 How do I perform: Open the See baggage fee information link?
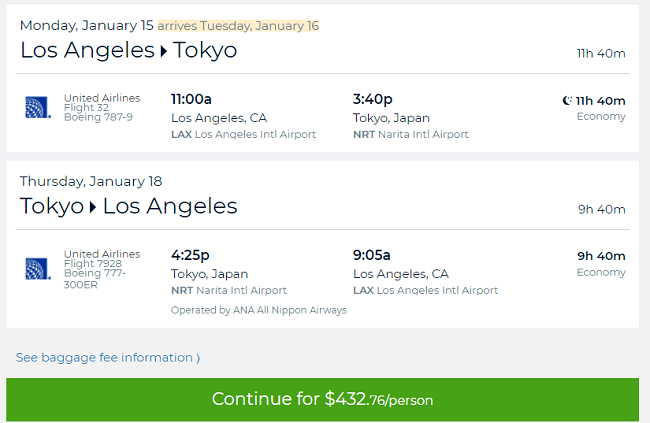pos(108,357)
